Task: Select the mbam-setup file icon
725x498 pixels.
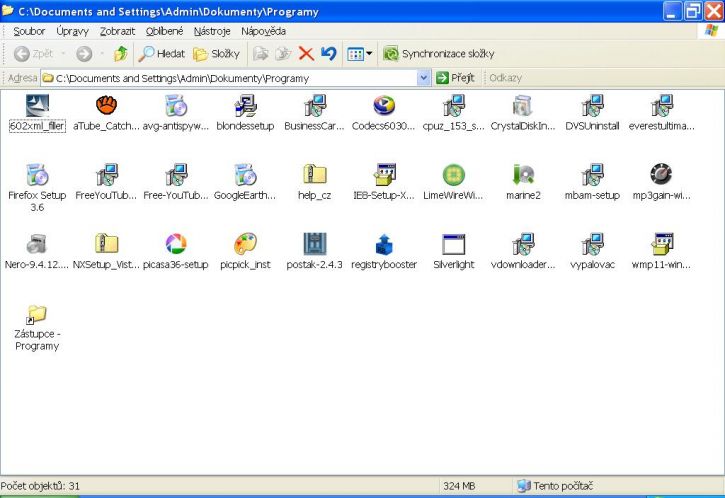Action: [x=592, y=175]
